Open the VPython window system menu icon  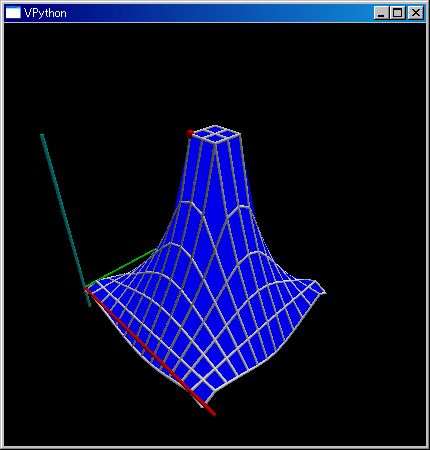[13, 13]
